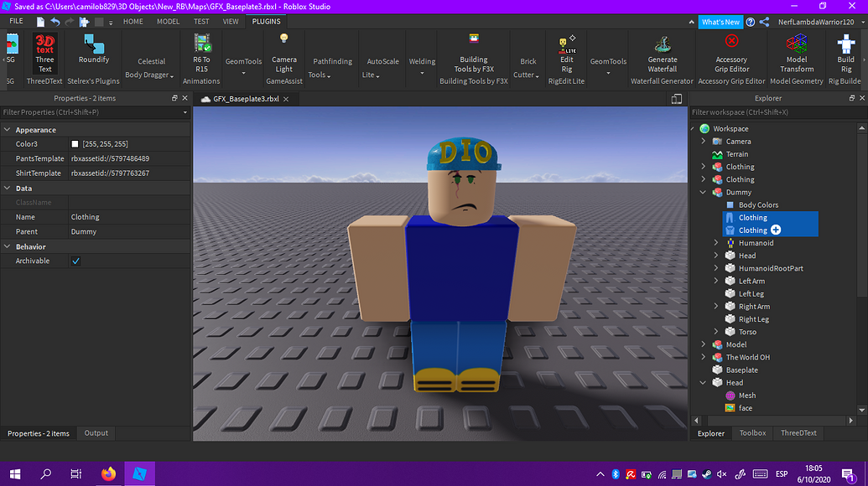Launch the Roundify plugin

click(x=94, y=49)
